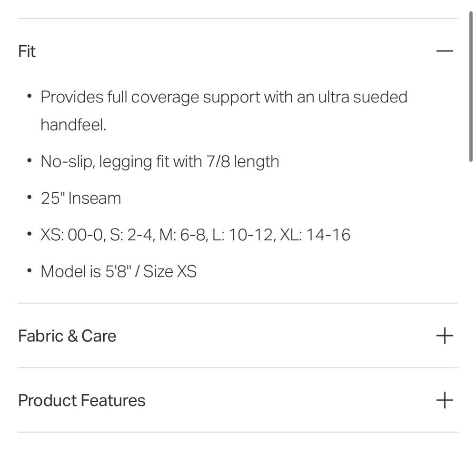Screen dimensions: 476x476
Task: Click the word Provides in first bullet
Action: (72, 97)
